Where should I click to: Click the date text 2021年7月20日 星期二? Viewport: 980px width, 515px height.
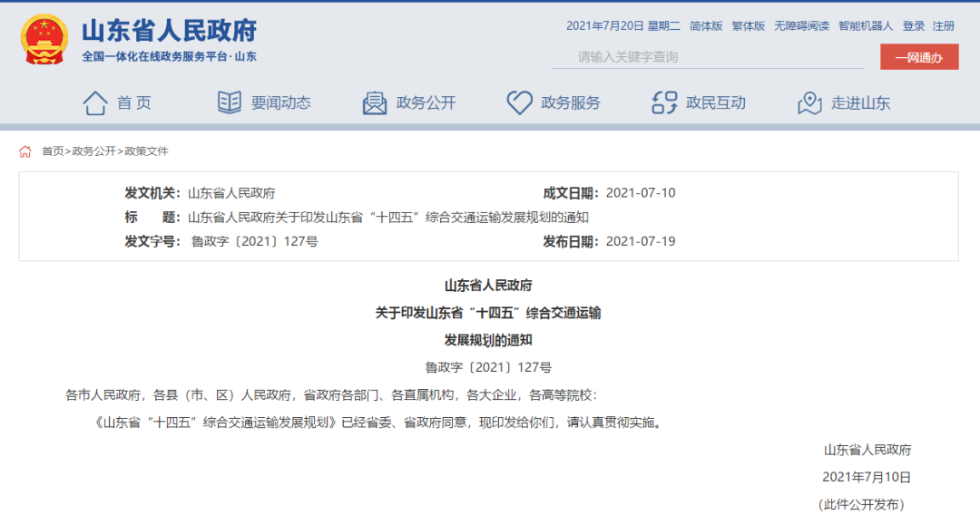click(x=623, y=25)
